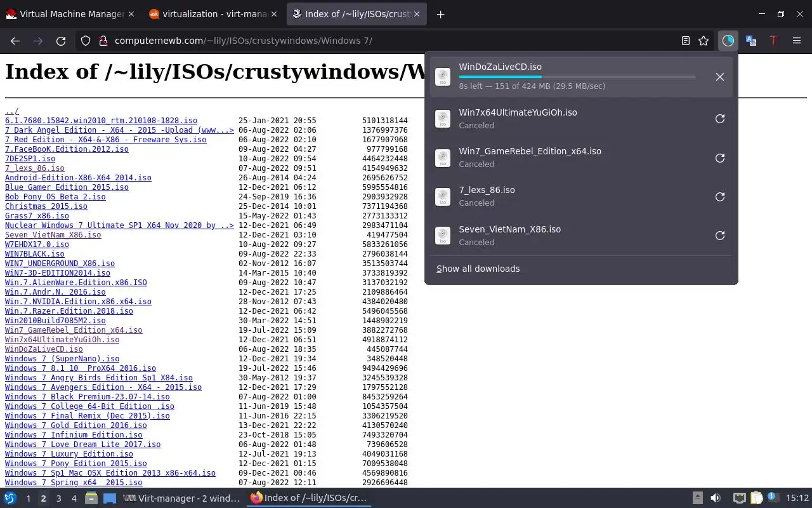View site connection lock info

click(x=103, y=41)
